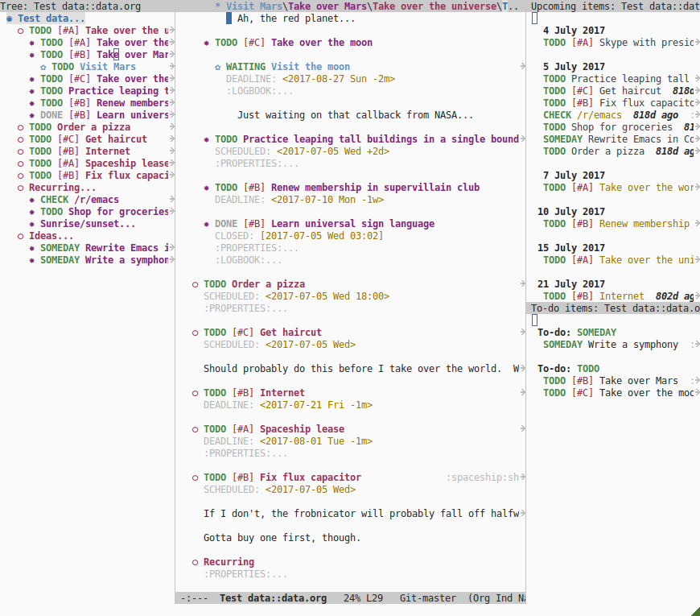The image size is (700, 616).
Task: Toggle TODO keyword on Fix flux capacitor heading
Action: 215,477
